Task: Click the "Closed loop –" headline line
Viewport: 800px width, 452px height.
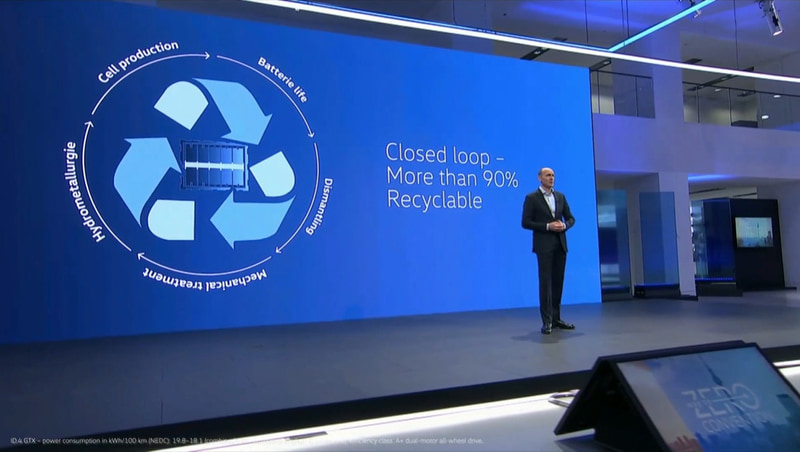Action: point(445,155)
